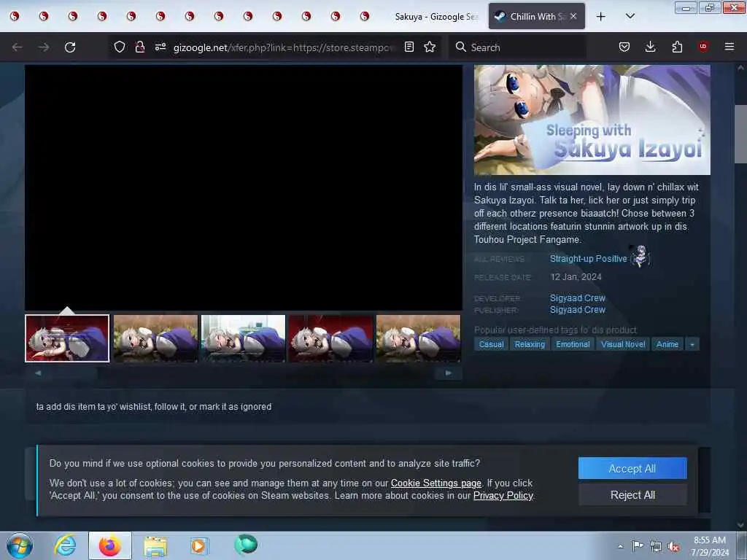This screenshot has height=560, width=747.
Task: Go back using the back arrow
Action: (18, 47)
